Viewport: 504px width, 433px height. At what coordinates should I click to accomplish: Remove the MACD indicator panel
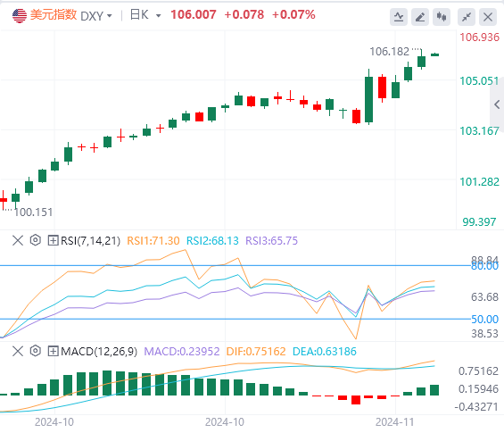pyautogui.click(x=18, y=351)
